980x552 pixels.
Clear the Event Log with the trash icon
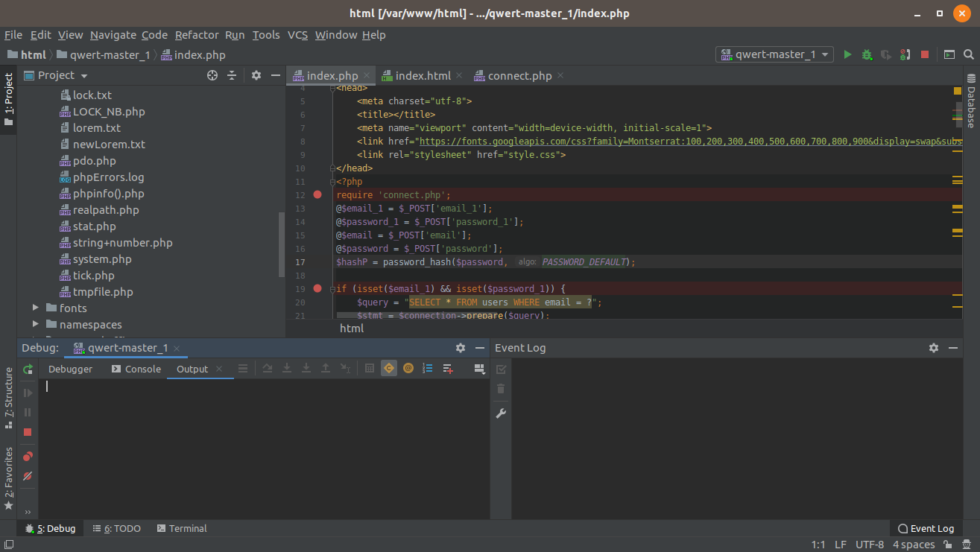pyautogui.click(x=501, y=389)
